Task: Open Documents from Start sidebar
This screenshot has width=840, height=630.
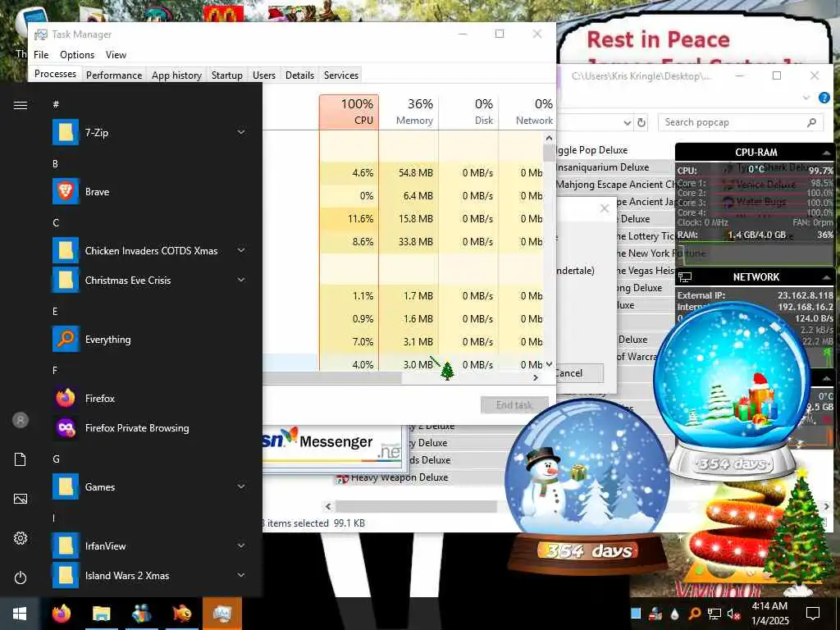Action: (x=21, y=459)
